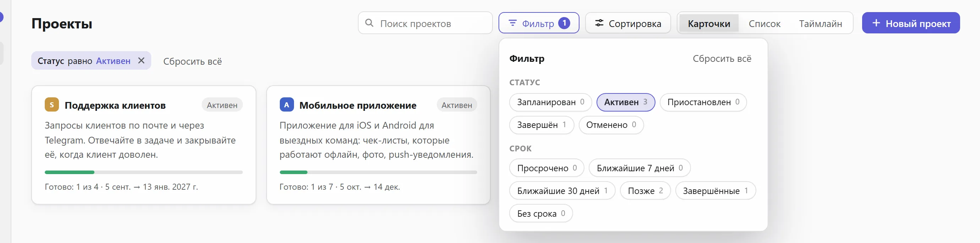The width and height of the screenshot is (980, 243).
Task: Toggle the Запланирован status filter
Action: point(550,102)
